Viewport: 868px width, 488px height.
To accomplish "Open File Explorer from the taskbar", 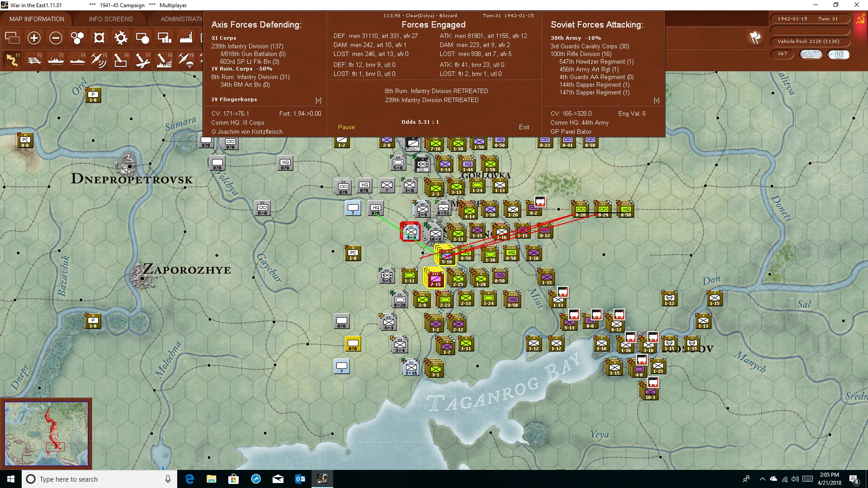I will [211, 479].
